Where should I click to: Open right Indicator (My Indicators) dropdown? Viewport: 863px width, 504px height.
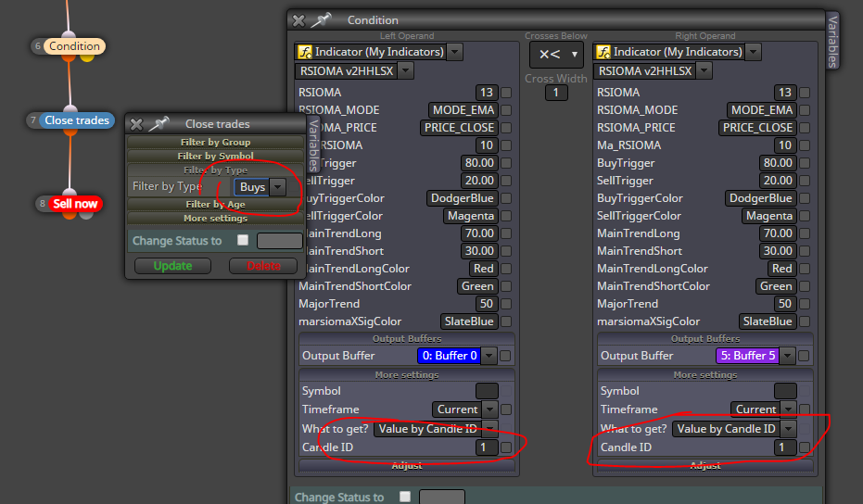[x=753, y=52]
